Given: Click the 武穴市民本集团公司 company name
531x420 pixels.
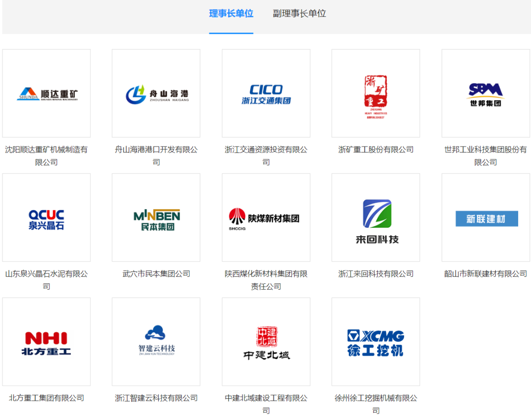Looking at the screenshot, I should tap(156, 273).
